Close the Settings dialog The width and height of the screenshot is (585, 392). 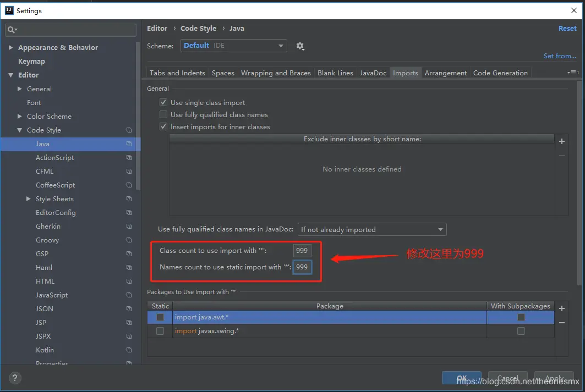tap(574, 10)
